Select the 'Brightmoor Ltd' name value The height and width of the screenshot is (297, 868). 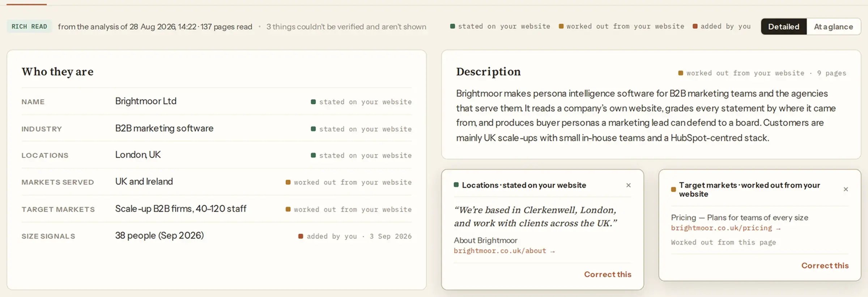(146, 101)
